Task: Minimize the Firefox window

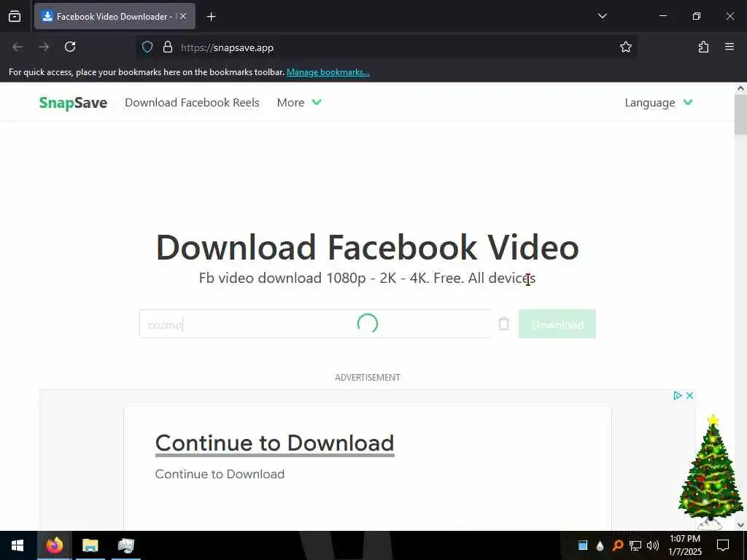Action: coord(662,16)
